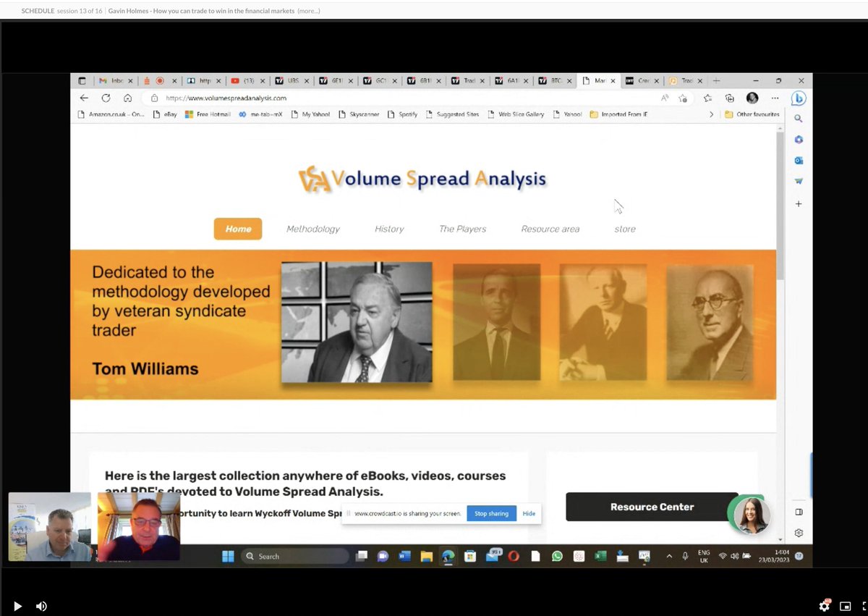The image size is (868, 616).
Task: Open the Skyscanner bookmark
Action: 359,114
